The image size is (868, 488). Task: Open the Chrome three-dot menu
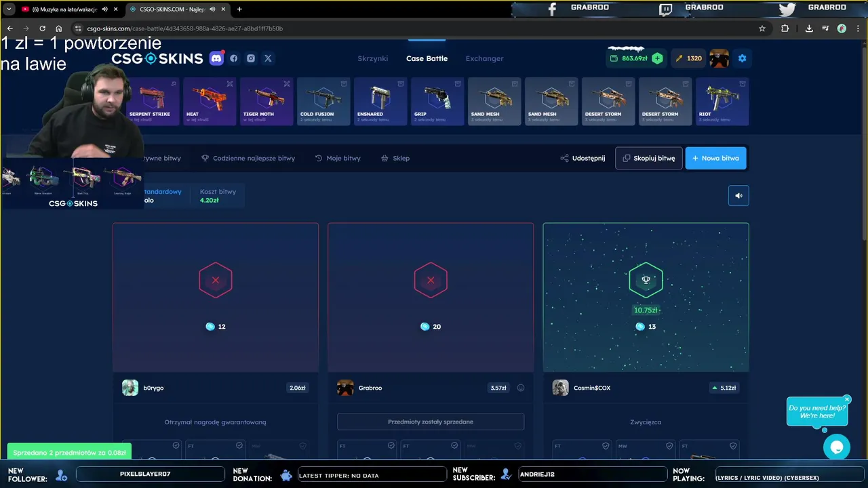858,28
